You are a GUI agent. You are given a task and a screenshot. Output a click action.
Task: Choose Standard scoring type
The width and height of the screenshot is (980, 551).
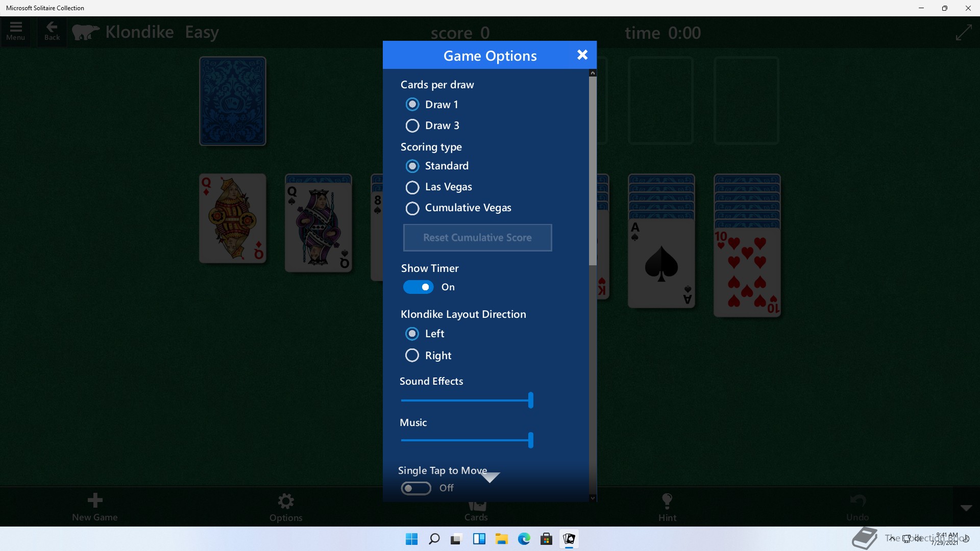click(x=412, y=166)
